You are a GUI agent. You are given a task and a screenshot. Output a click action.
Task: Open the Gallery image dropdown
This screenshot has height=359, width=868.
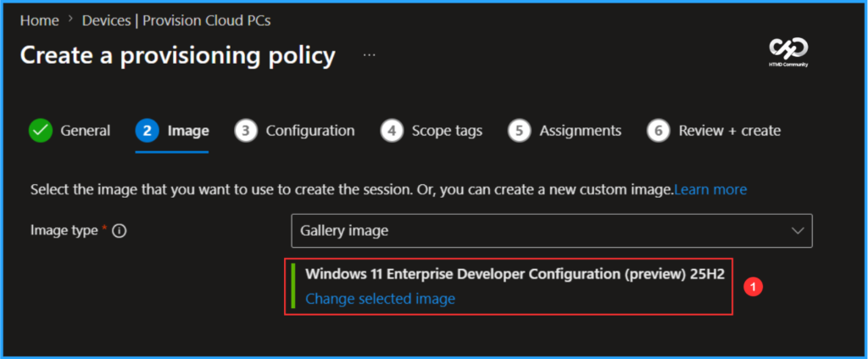point(551,231)
